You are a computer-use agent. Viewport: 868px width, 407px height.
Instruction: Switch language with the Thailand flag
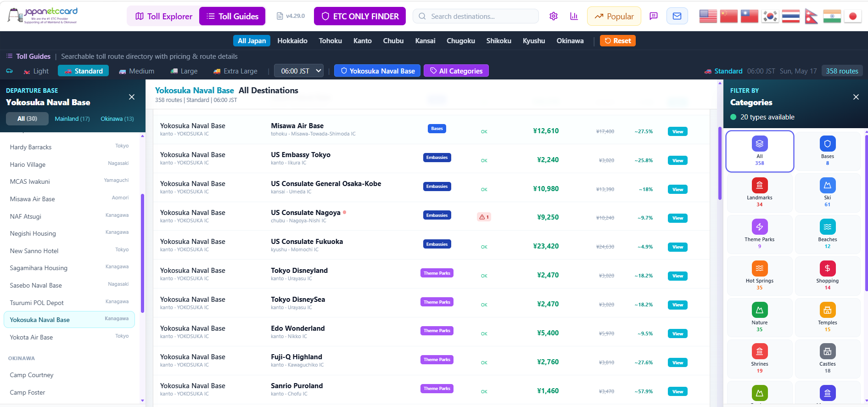(791, 16)
